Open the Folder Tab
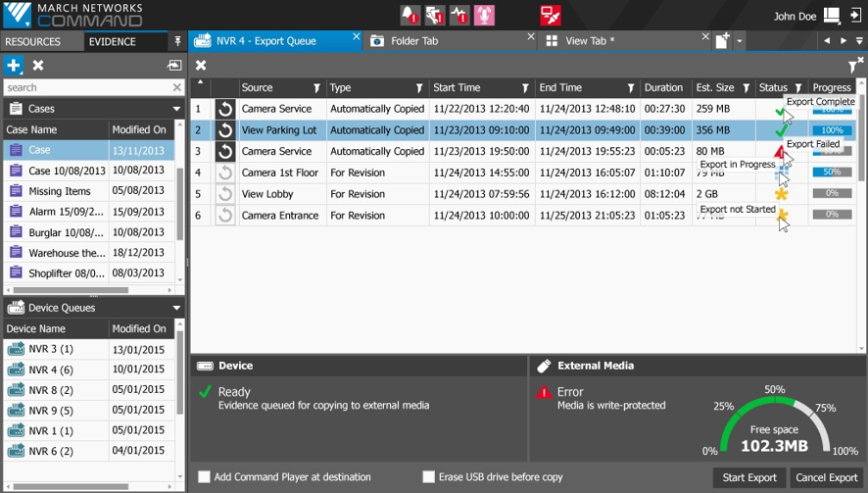868x493 pixels. [414, 41]
